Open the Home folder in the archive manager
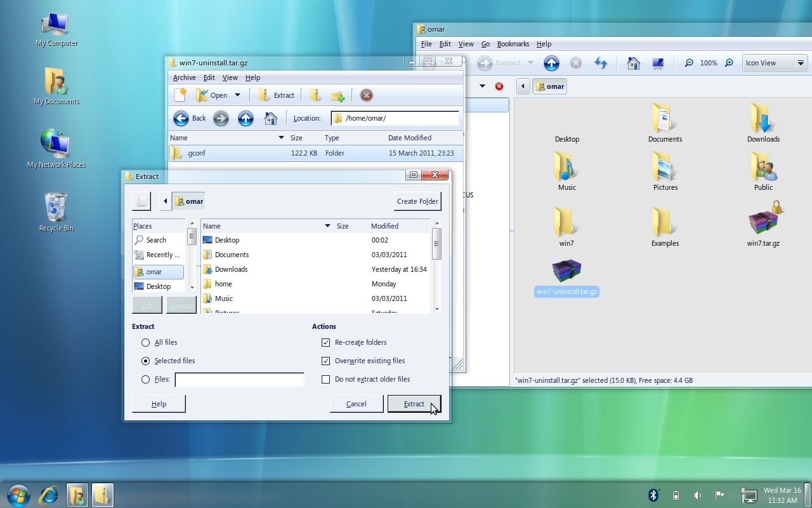This screenshot has height=508, width=812. point(271,118)
